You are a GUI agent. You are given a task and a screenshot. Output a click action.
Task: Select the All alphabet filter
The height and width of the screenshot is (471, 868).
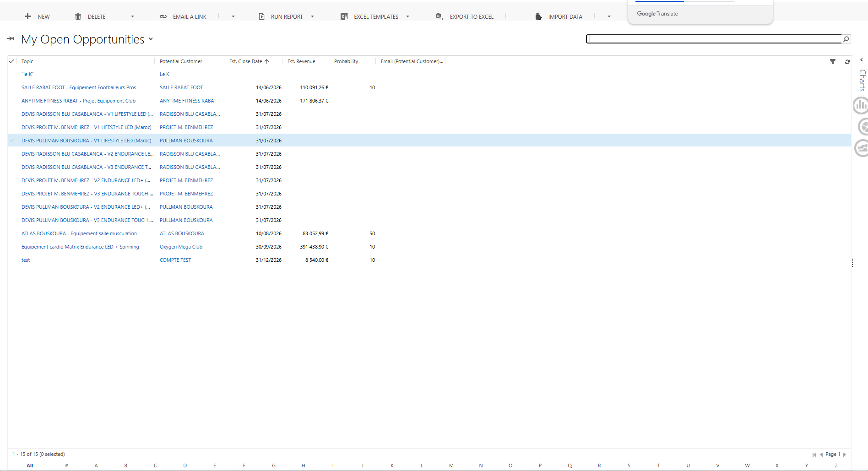pyautogui.click(x=30, y=466)
